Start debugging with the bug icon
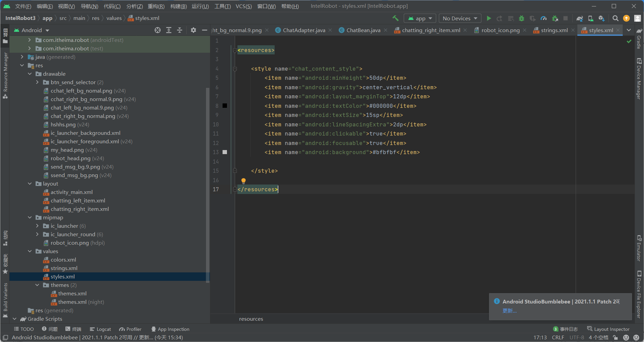Screen dimensions: 644x342 click(x=521, y=18)
